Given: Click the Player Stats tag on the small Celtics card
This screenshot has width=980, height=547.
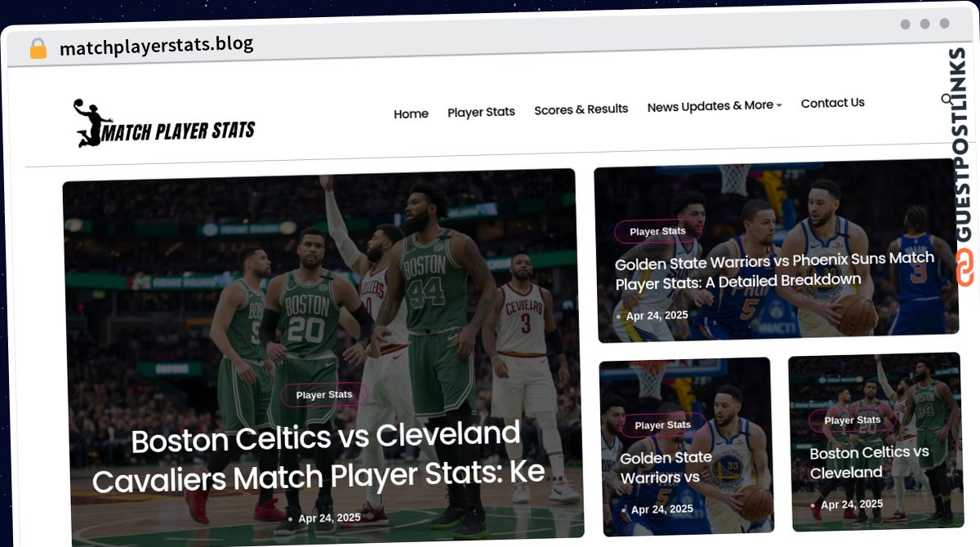Looking at the screenshot, I should click(x=853, y=420).
